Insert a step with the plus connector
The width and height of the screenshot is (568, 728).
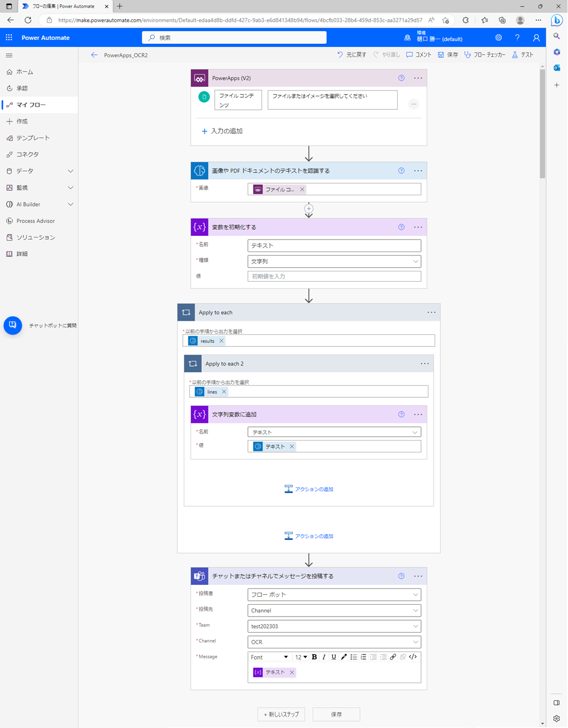click(x=309, y=208)
